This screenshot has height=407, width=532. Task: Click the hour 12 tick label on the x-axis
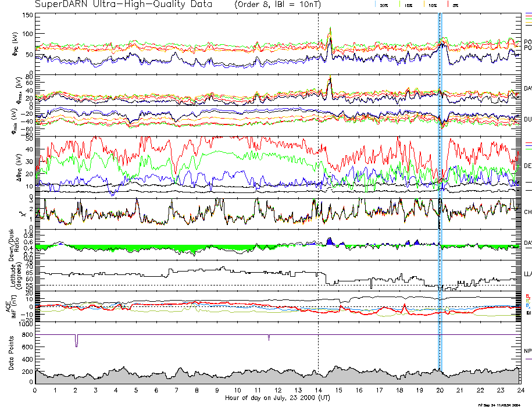(x=278, y=390)
